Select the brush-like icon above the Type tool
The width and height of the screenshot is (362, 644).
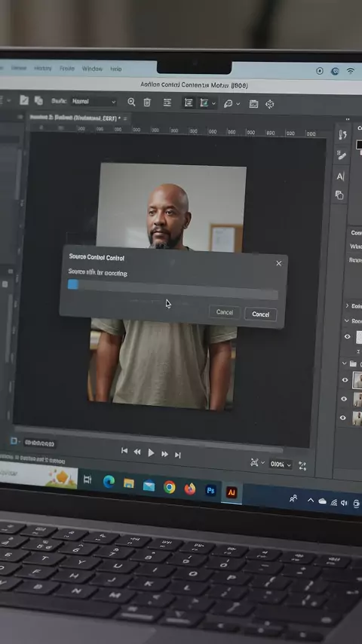coord(342,155)
